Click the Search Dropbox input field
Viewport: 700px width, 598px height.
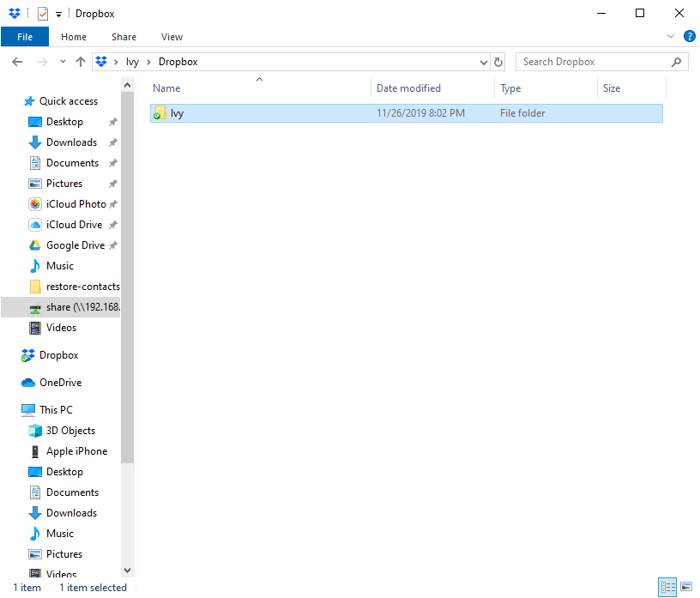coord(592,62)
